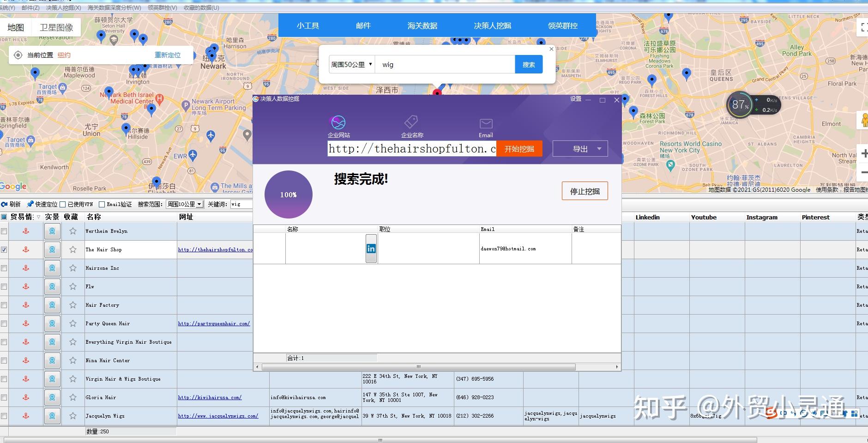
Task: Click the 87% network speed widget
Action: 753,105
